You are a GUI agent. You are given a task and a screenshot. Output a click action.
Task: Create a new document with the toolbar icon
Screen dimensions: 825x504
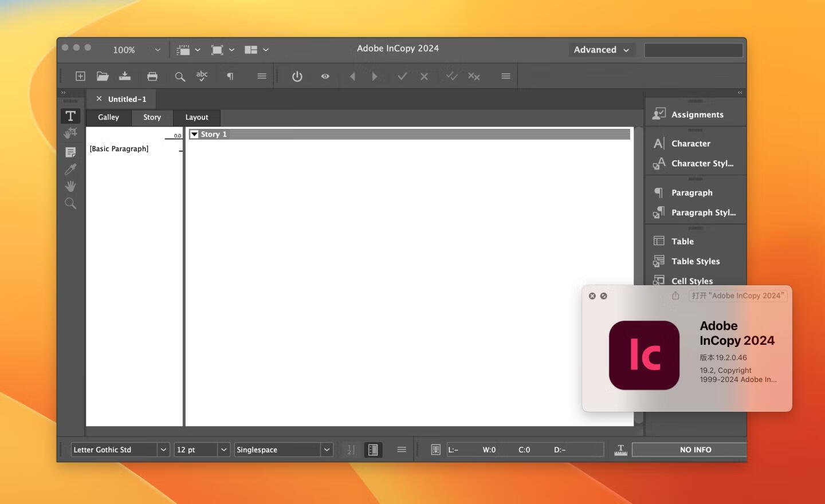[80, 76]
